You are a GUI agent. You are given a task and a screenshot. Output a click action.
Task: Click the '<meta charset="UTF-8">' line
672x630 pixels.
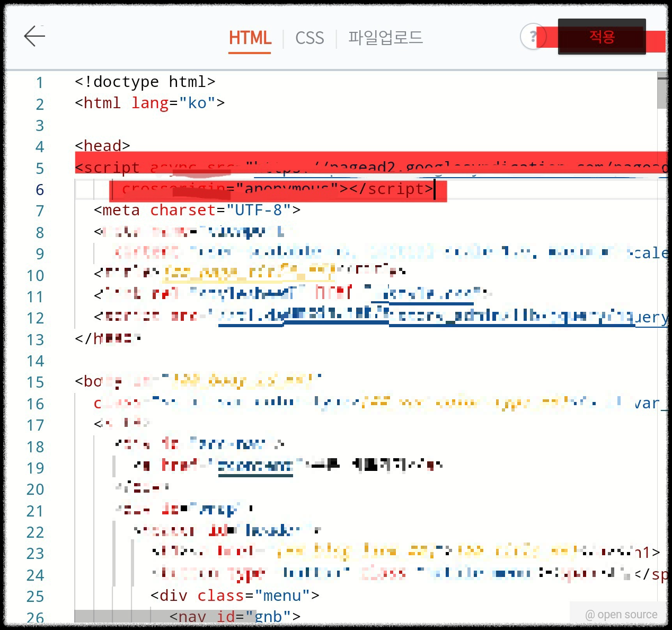(x=197, y=210)
